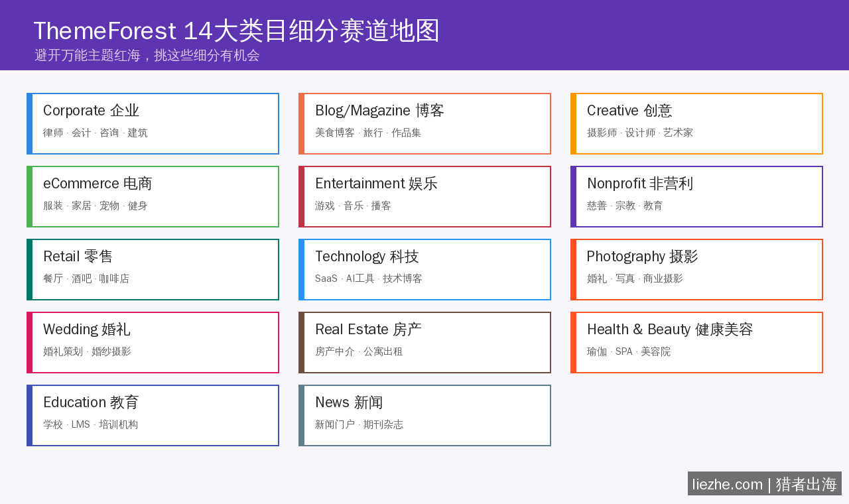The height and width of the screenshot is (504, 849).
Task: Click the text 瑜伽 · SPA · 美容院
Action: 629,351
